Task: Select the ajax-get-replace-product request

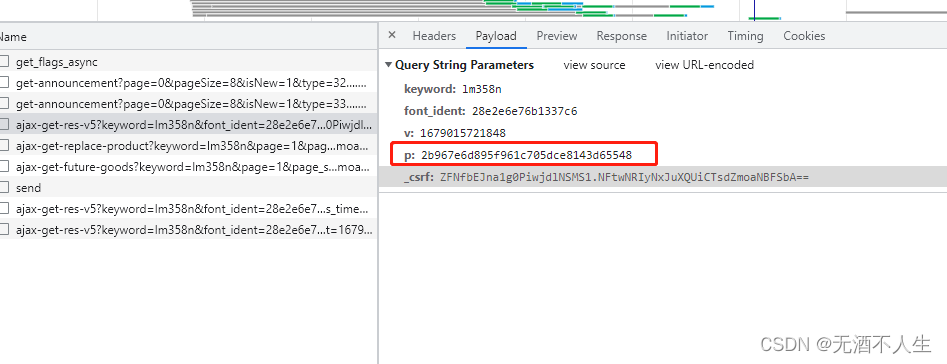Action: pyautogui.click(x=188, y=145)
